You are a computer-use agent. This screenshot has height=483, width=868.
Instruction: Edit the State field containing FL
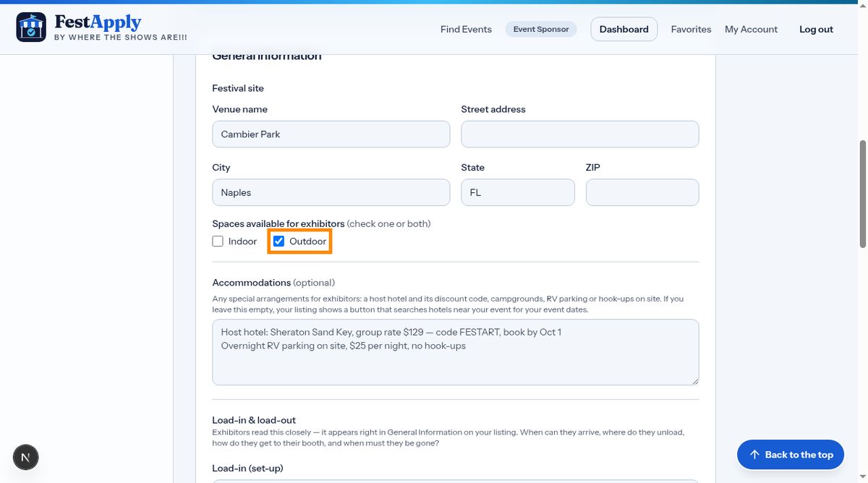click(518, 192)
